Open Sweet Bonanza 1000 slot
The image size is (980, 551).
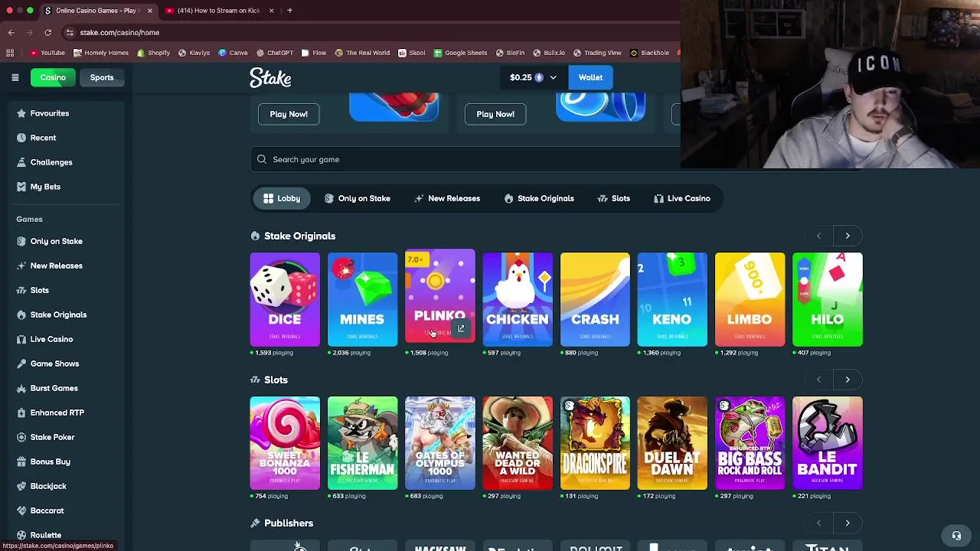285,442
